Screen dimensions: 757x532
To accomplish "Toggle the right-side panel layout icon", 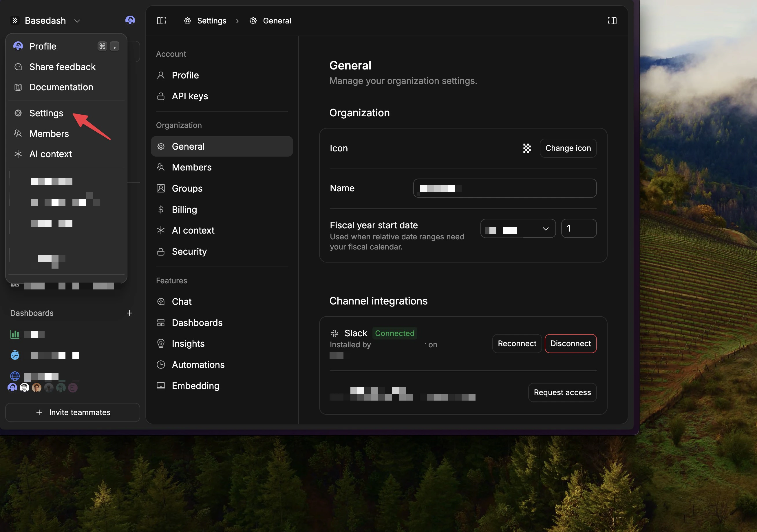I will (612, 21).
